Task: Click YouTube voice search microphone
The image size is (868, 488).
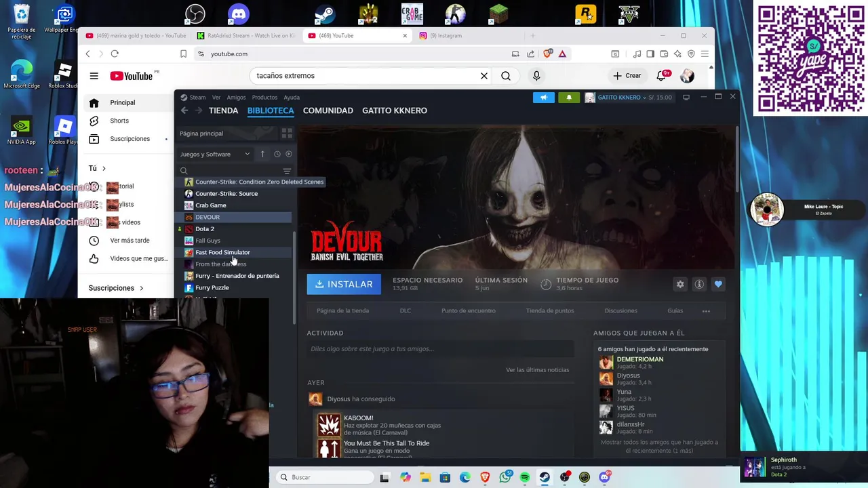Action: tap(536, 76)
